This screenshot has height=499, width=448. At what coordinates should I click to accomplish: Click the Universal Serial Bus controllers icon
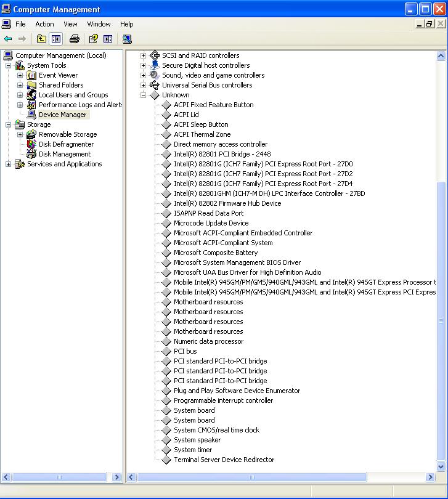tap(155, 85)
